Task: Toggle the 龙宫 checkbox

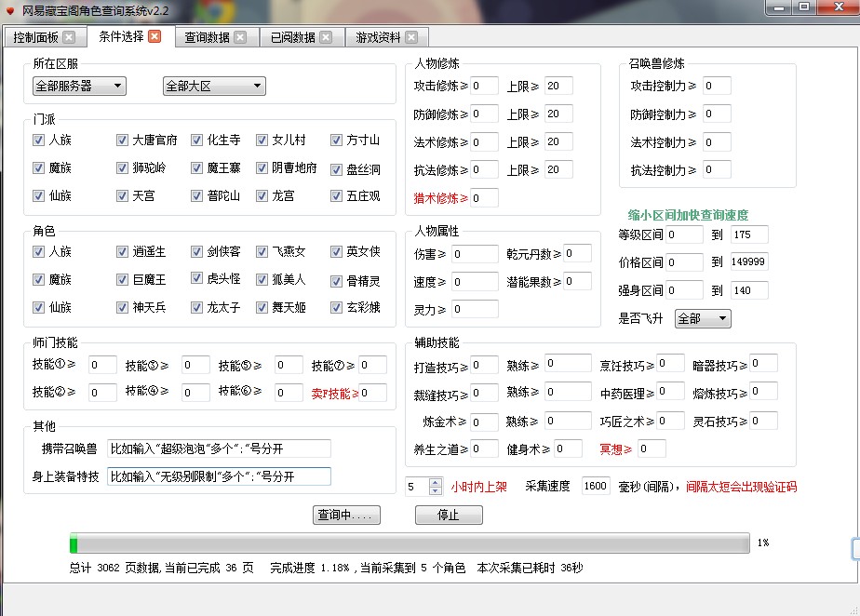Action: [262, 195]
